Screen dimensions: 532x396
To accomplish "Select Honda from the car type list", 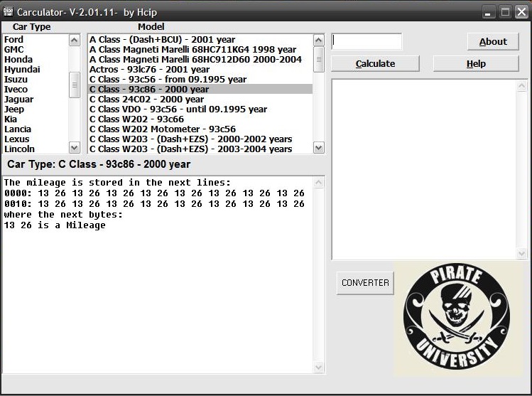I will (x=18, y=60).
